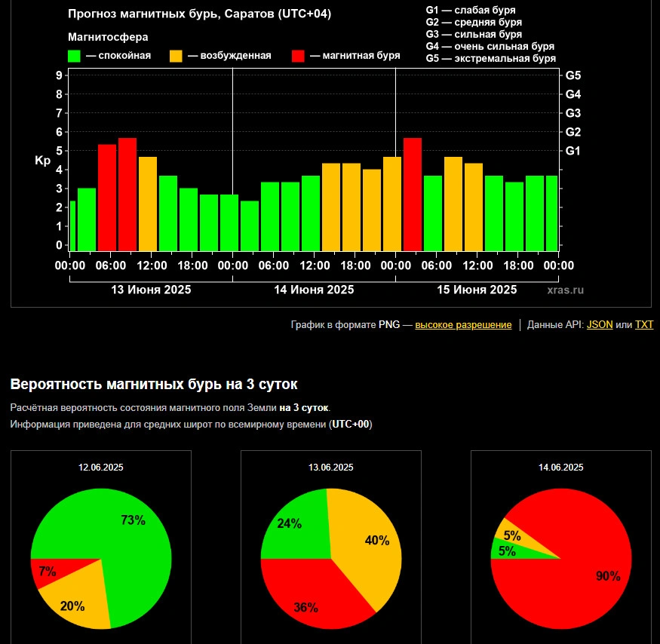
Task: Open the TXT API data link
Action: point(644,325)
